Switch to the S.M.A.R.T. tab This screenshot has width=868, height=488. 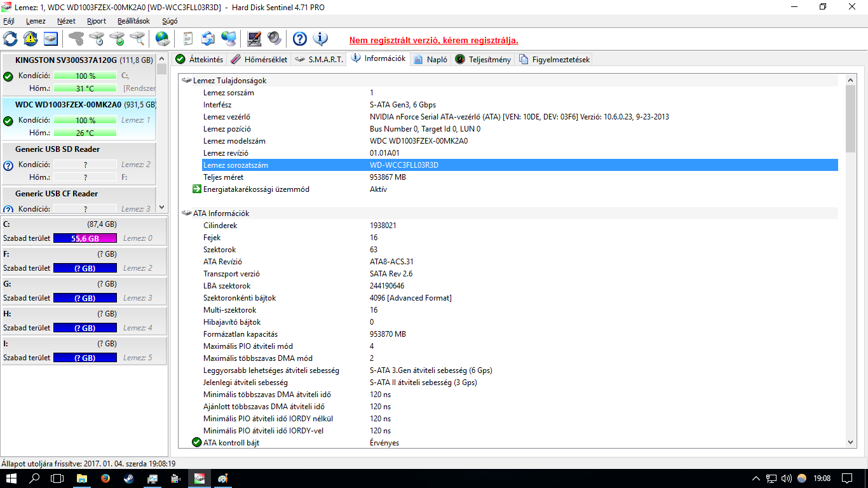click(x=318, y=59)
